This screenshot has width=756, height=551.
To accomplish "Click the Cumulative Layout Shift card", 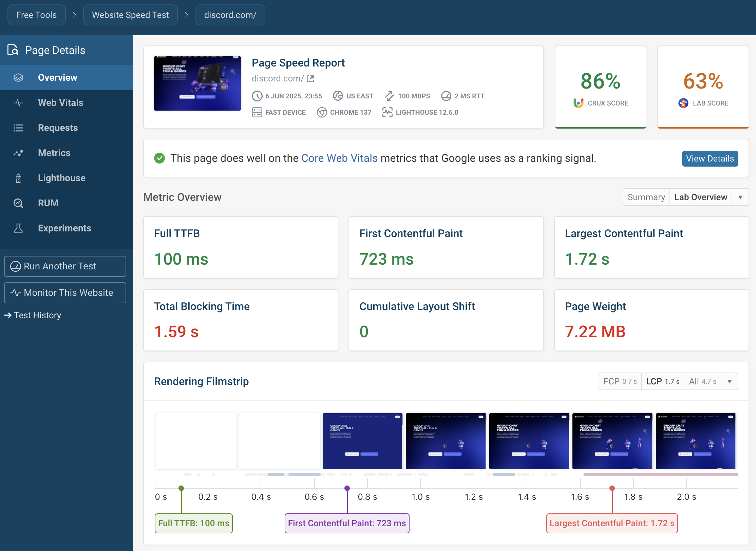I will [x=446, y=320].
